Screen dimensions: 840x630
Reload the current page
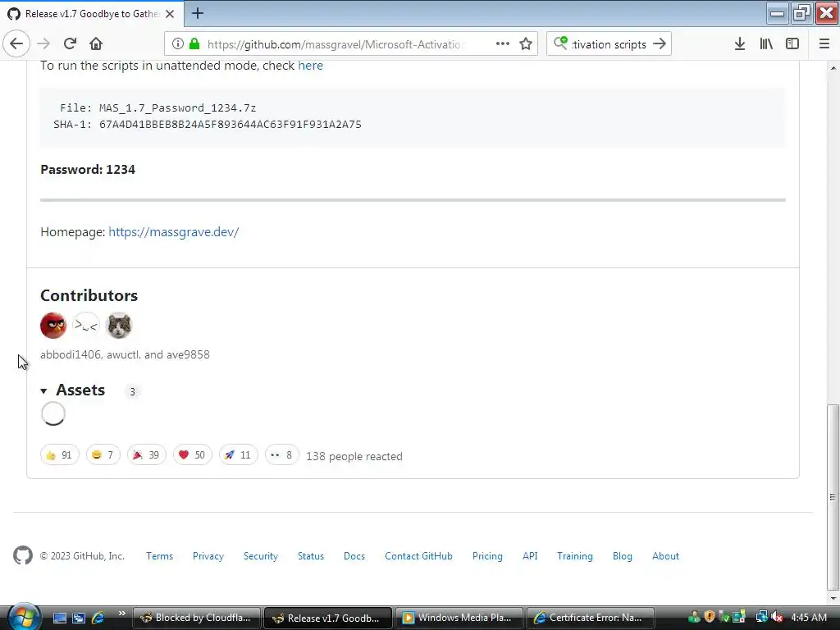[x=70, y=43]
